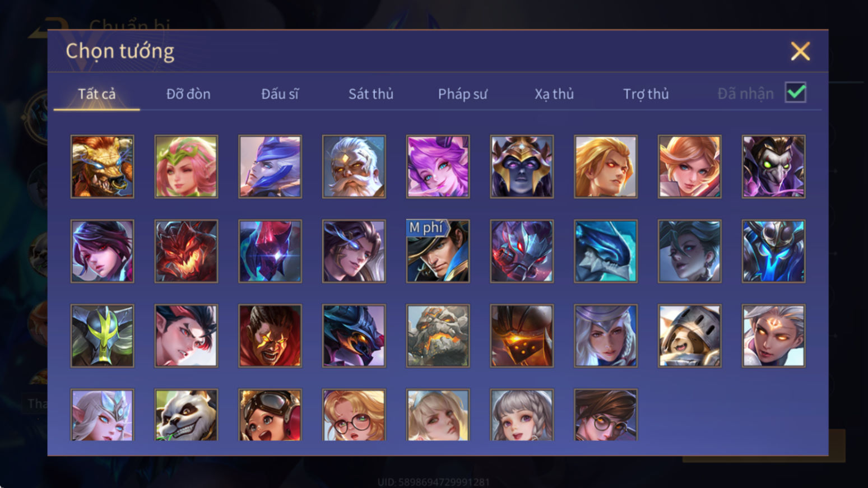Choose the blonde girl with round glasses

coord(354,415)
